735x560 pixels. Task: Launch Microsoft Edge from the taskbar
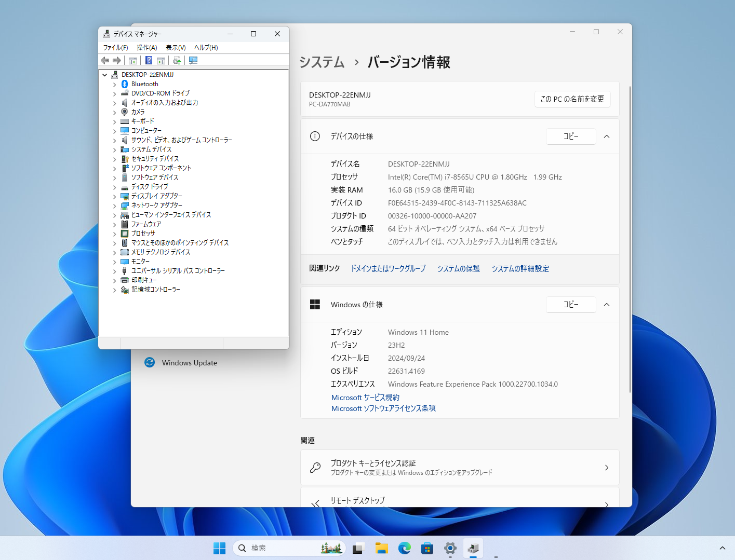pyautogui.click(x=405, y=548)
